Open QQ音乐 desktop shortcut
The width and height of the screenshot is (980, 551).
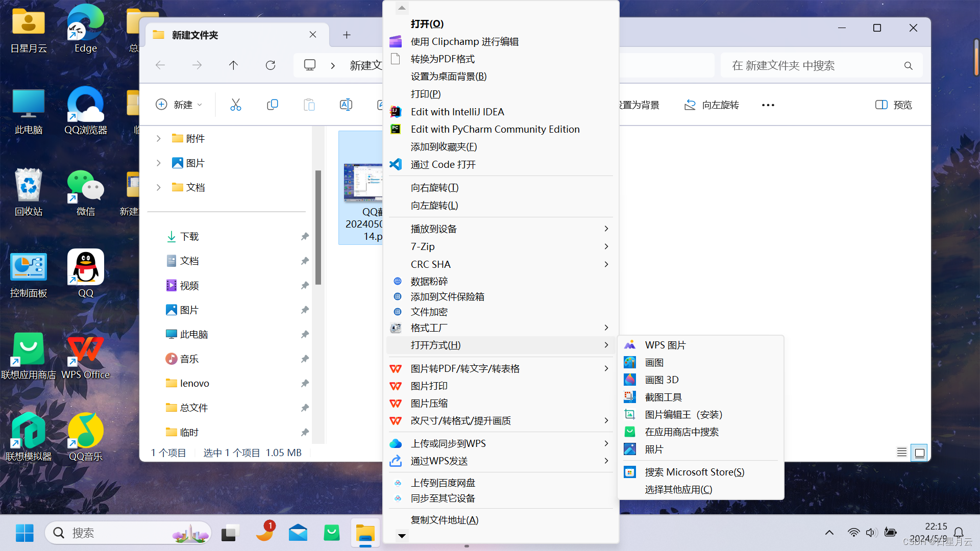point(85,437)
